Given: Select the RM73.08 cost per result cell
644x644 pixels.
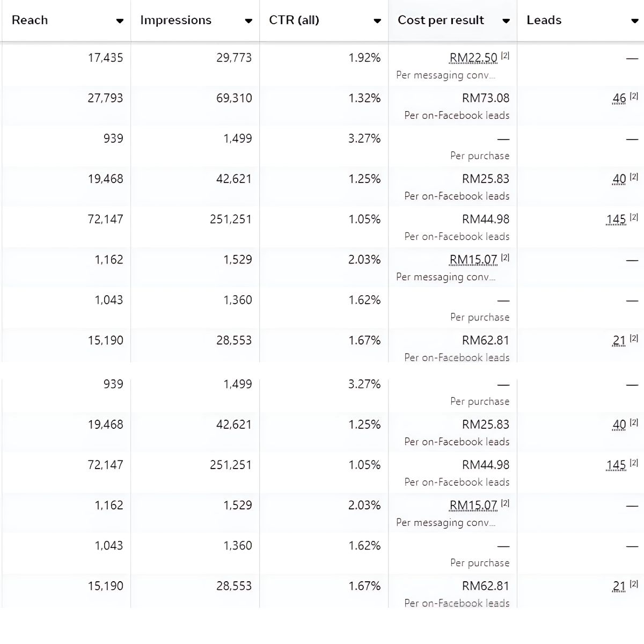Looking at the screenshot, I should tap(486, 98).
